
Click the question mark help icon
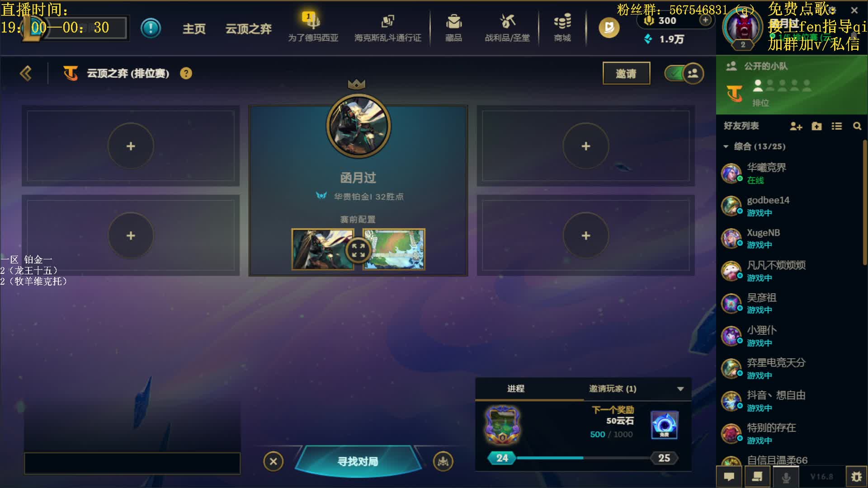(x=186, y=73)
